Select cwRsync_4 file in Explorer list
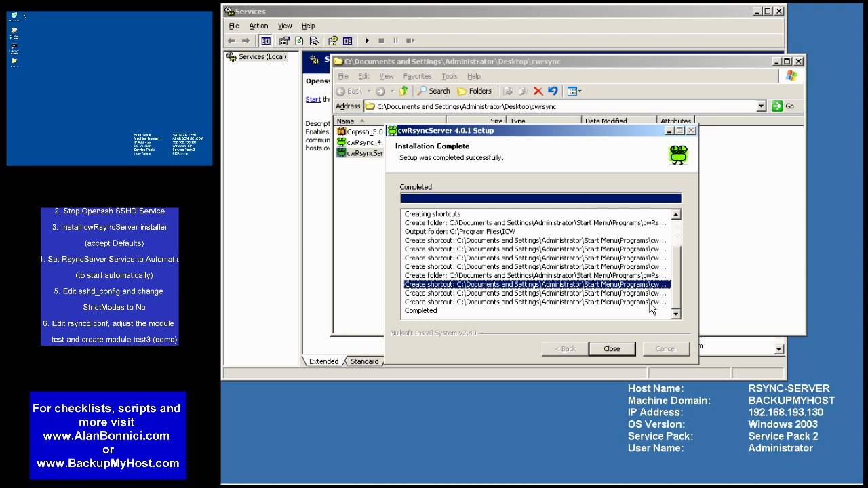The image size is (868, 488). click(360, 142)
